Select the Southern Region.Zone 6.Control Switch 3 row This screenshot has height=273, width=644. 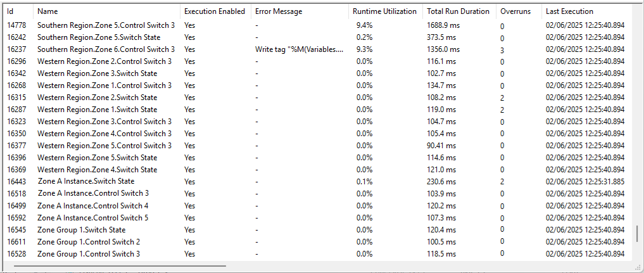pos(106,49)
